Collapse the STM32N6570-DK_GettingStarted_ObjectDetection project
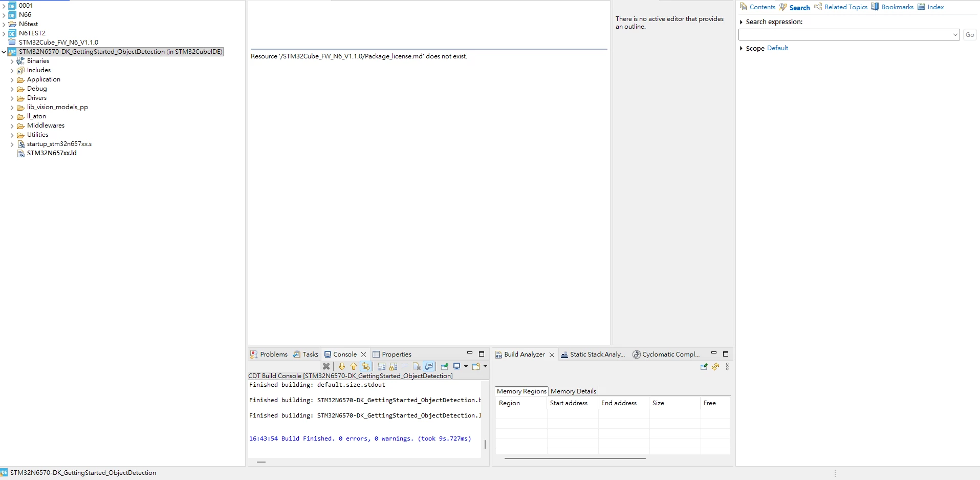 (x=4, y=52)
